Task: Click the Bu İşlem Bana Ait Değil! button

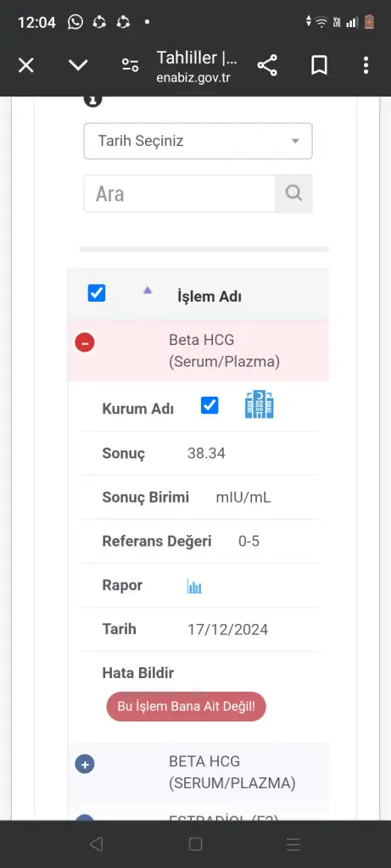Action: [186, 706]
